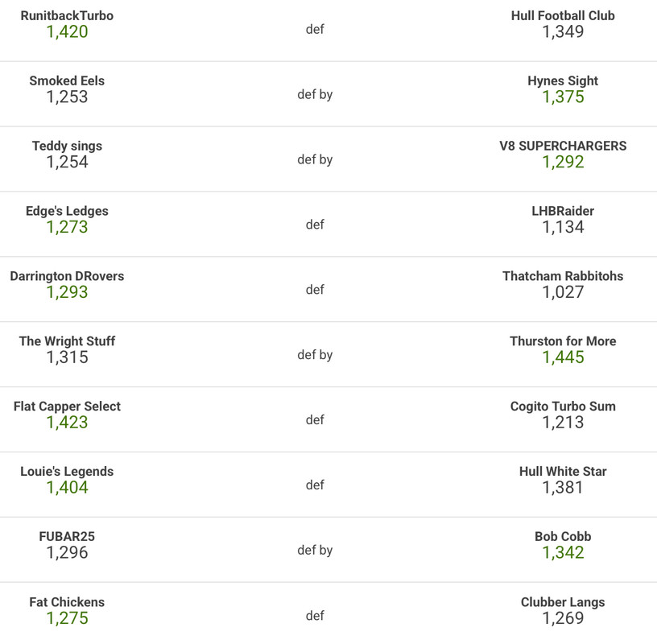Select the Smoked Eels team name

pyautogui.click(x=67, y=80)
